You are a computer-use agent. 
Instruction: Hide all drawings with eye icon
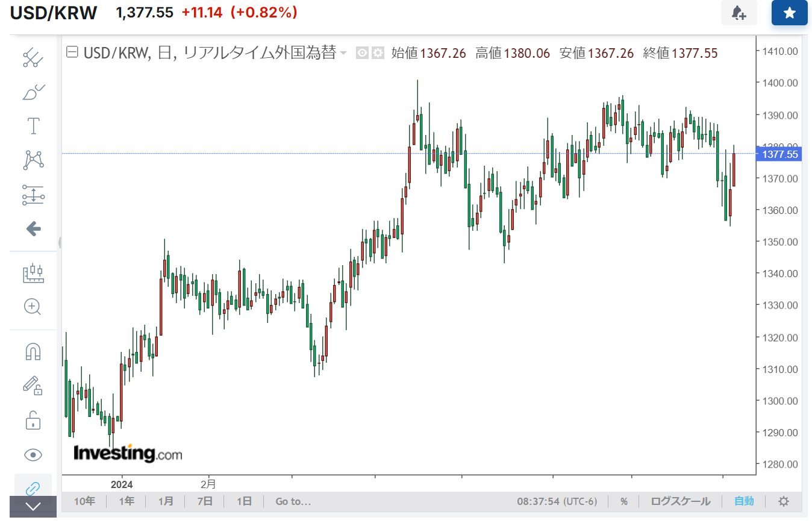coord(33,454)
